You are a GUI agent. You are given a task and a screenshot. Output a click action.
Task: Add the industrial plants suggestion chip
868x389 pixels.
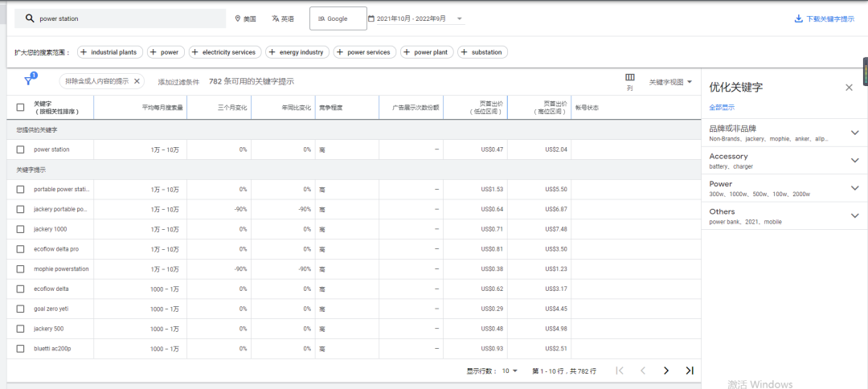coord(110,52)
